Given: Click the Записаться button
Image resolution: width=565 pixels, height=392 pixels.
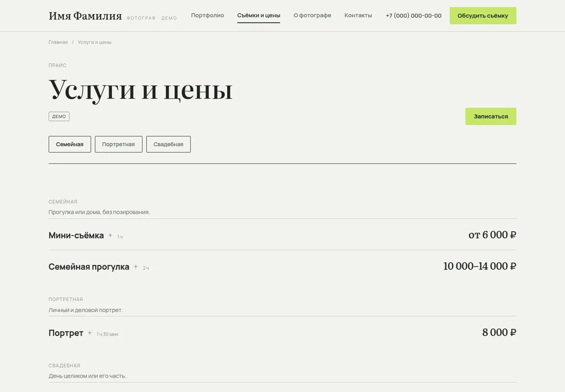Looking at the screenshot, I should pyautogui.click(x=491, y=116).
